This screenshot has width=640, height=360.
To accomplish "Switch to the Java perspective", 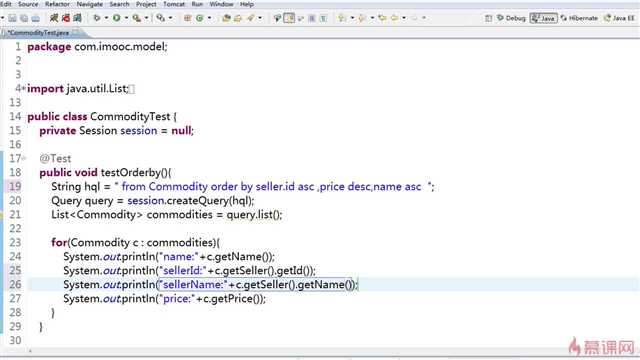I will pyautogui.click(x=543, y=18).
